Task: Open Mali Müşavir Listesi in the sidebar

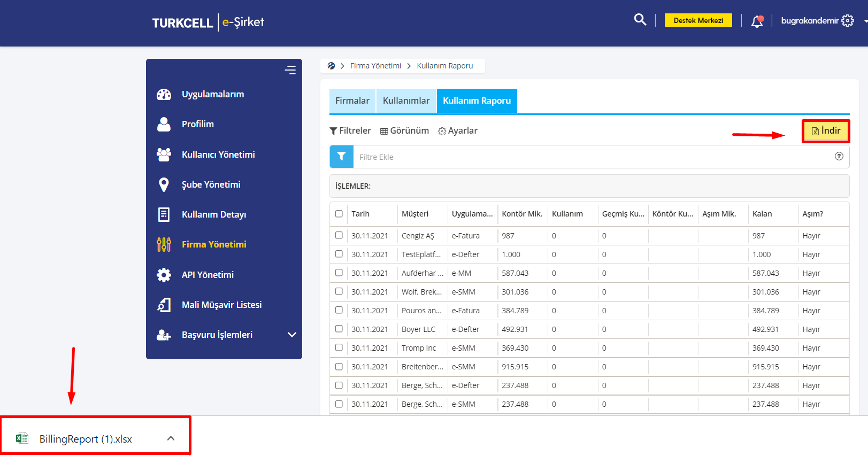Action: [x=222, y=305]
